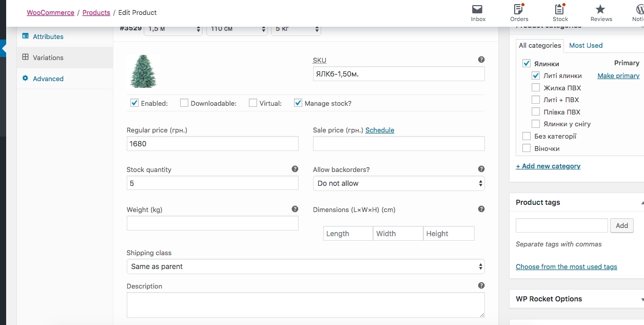Click the Regular price input field
This screenshot has height=325, width=644.
click(212, 144)
